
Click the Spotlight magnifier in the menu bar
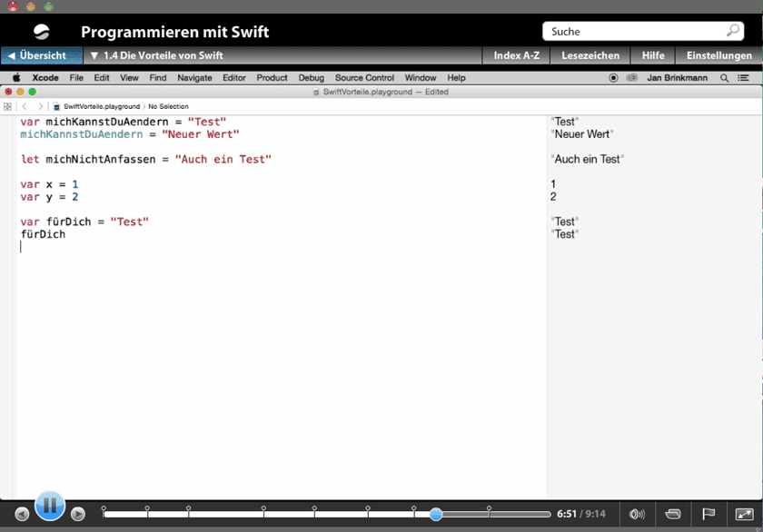(x=724, y=77)
